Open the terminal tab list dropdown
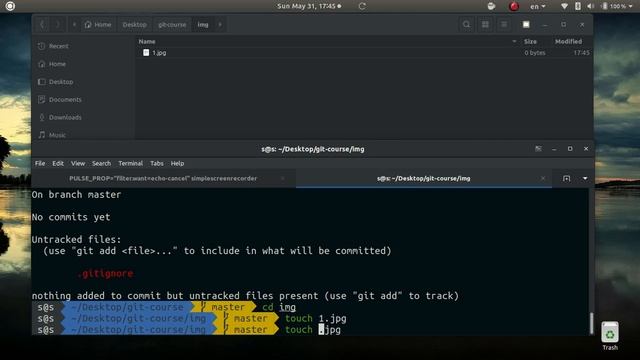 tap(585, 178)
